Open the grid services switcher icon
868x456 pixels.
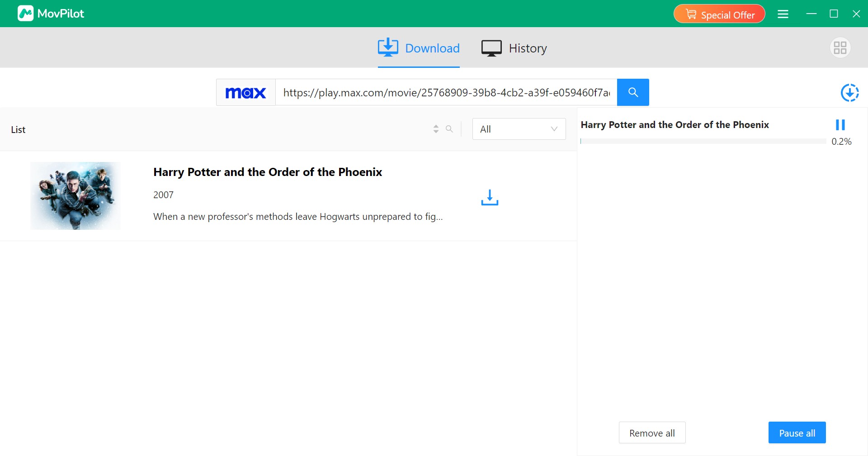pyautogui.click(x=840, y=47)
